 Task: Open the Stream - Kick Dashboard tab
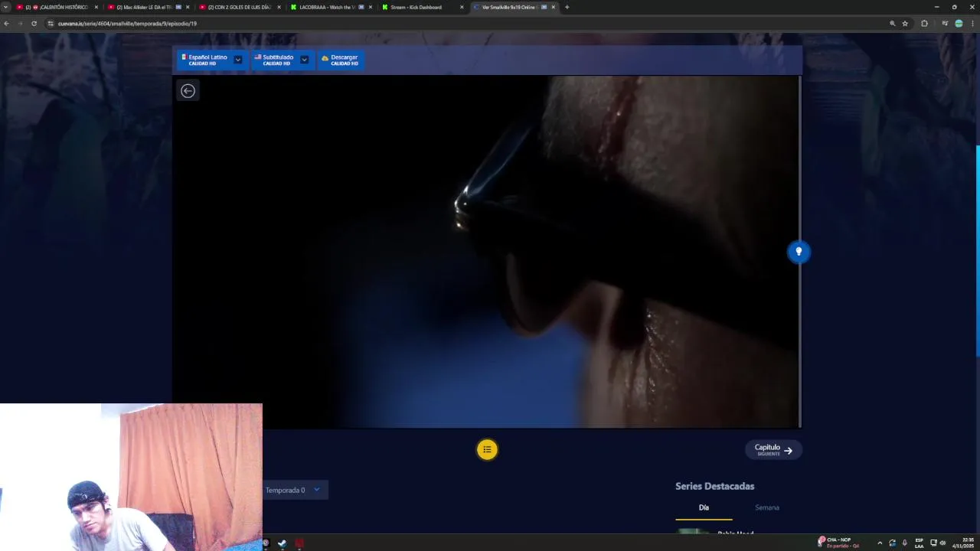point(421,7)
